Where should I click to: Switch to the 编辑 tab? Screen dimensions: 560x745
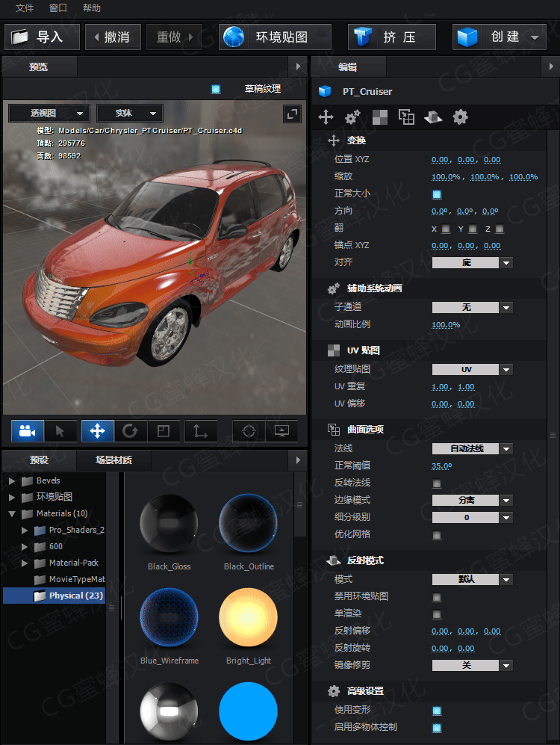(x=348, y=67)
